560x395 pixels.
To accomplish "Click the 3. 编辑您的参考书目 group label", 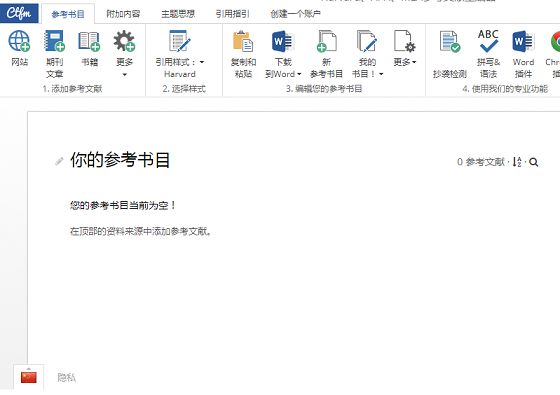I will (324, 89).
